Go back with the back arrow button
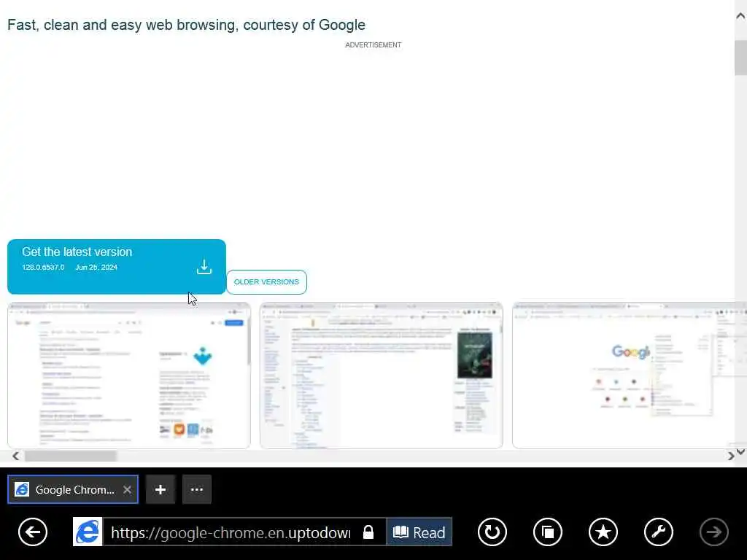The image size is (747, 560). click(x=33, y=532)
